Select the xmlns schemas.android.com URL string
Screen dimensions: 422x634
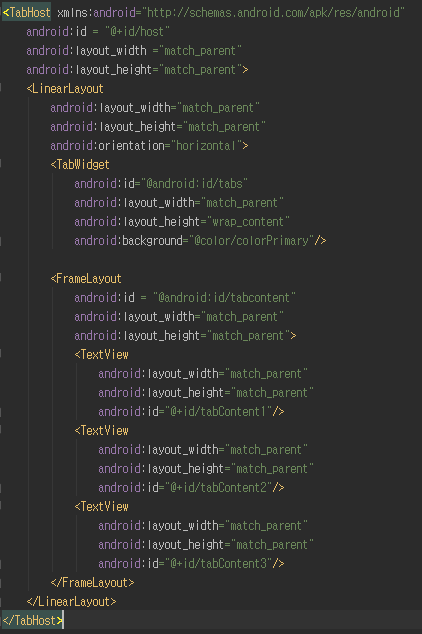(273, 13)
